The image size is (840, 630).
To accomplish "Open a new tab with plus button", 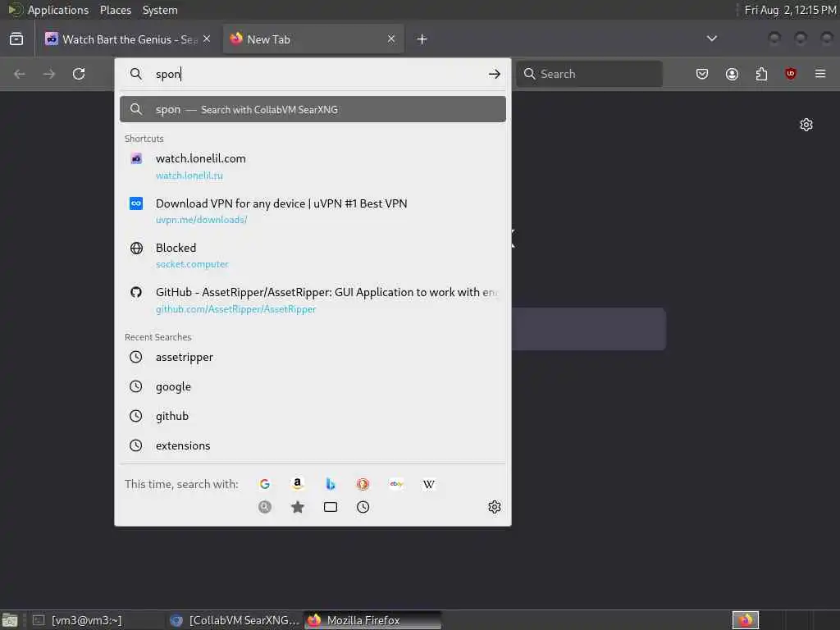I will click(422, 39).
